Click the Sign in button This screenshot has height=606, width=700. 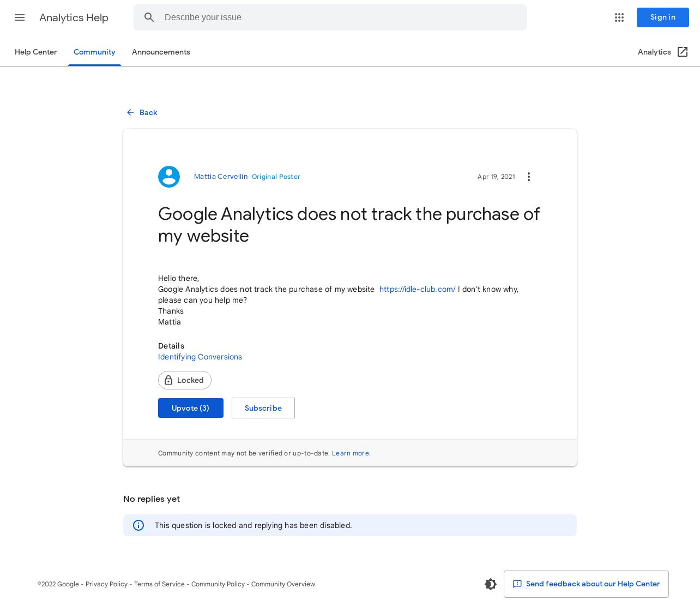coord(663,17)
